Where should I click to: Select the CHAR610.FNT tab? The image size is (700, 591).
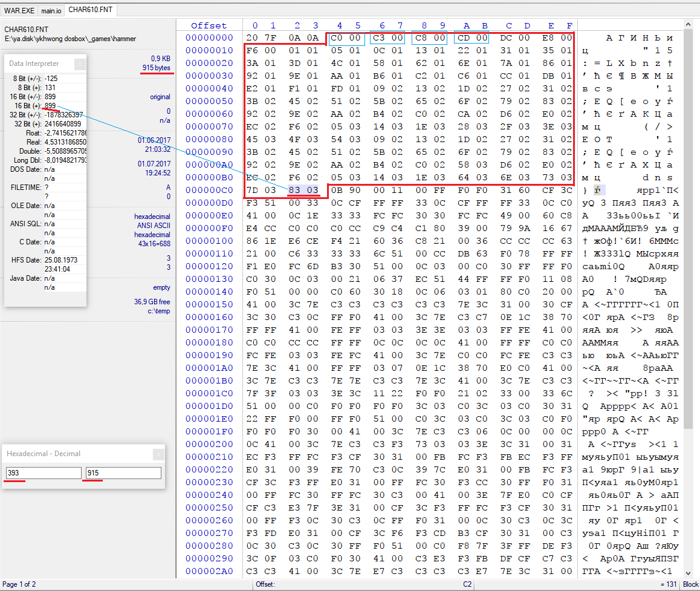(92, 10)
